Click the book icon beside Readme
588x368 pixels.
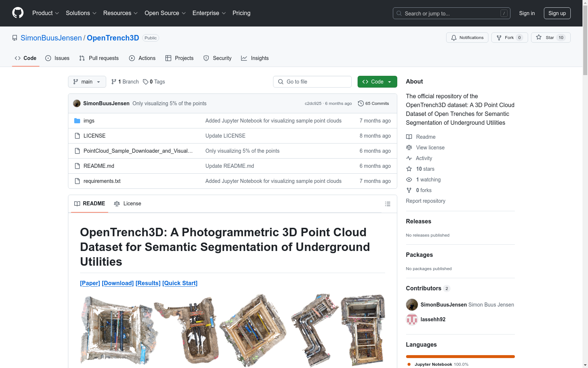pyautogui.click(x=409, y=137)
